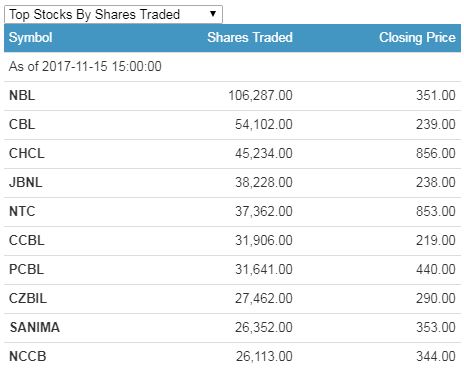Image resolution: width=464 pixels, height=370 pixels.
Task: Open the JBNL stock symbol
Action: [x=26, y=182]
